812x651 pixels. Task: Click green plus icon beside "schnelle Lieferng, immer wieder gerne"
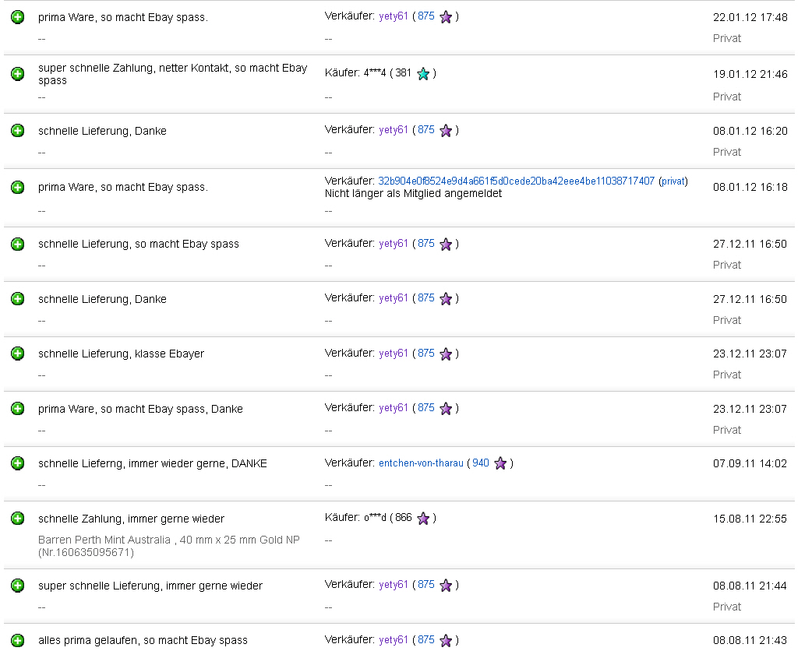tap(17, 463)
